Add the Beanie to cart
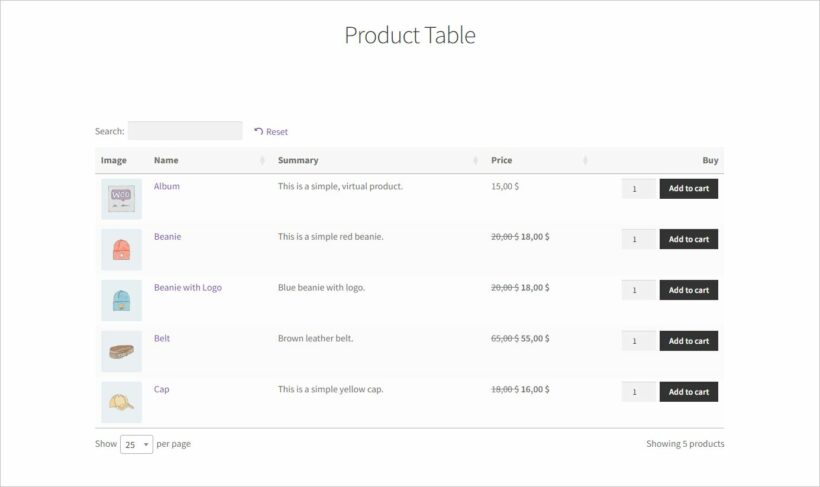 tap(689, 239)
